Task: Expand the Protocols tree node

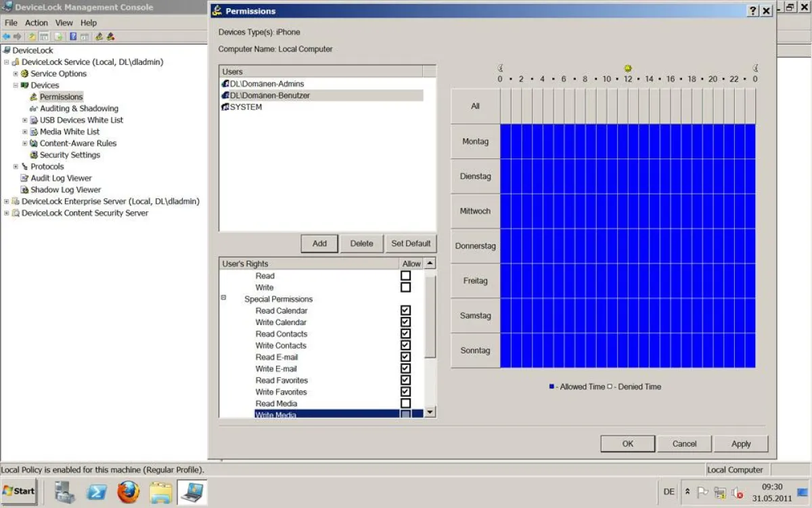Action: (16, 167)
